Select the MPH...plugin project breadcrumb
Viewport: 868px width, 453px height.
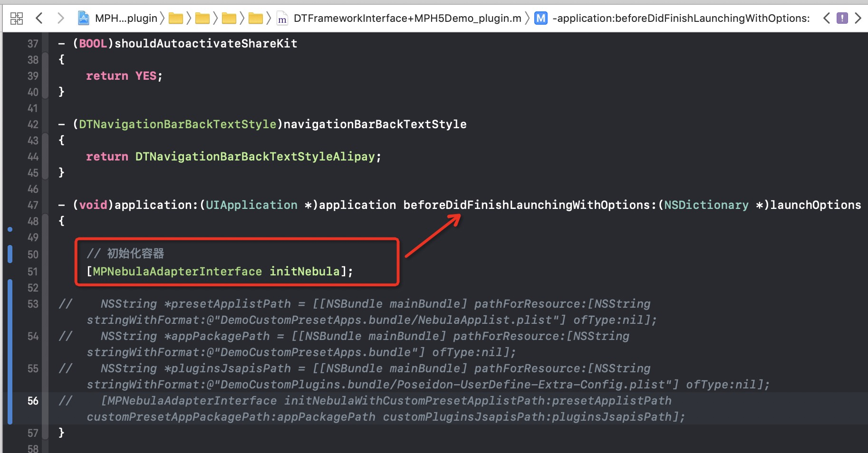coord(126,19)
